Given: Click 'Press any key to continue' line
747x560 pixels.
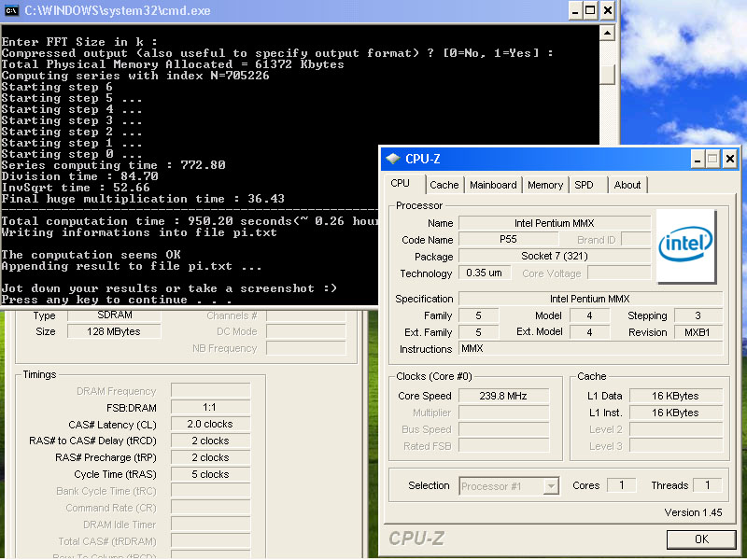Looking at the screenshot, I should coord(117,300).
